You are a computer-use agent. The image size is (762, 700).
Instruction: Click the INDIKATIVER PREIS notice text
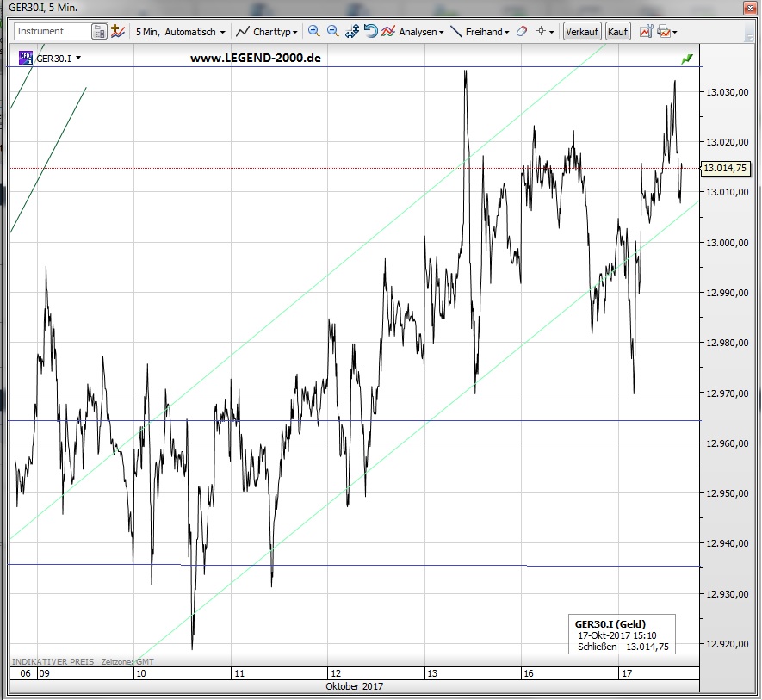(x=53, y=661)
